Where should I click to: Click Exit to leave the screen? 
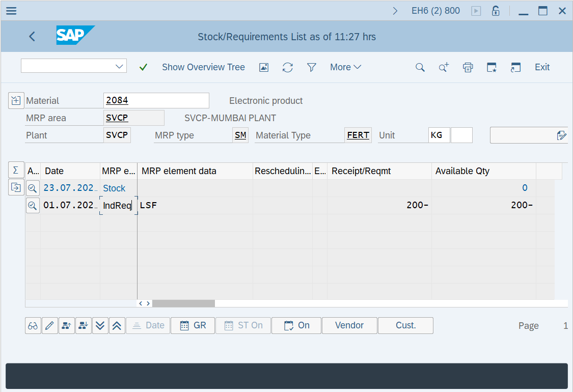[541, 67]
